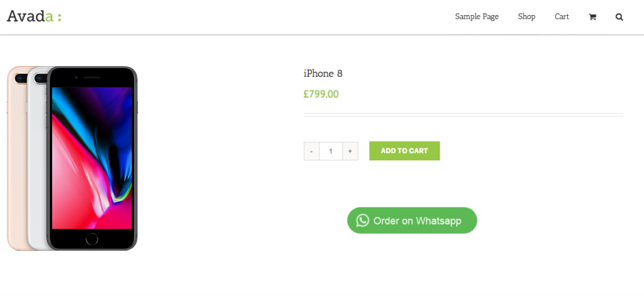This screenshot has height=295, width=644.
Task: Click the front iPhone's colorful screen
Action: pos(92,157)
